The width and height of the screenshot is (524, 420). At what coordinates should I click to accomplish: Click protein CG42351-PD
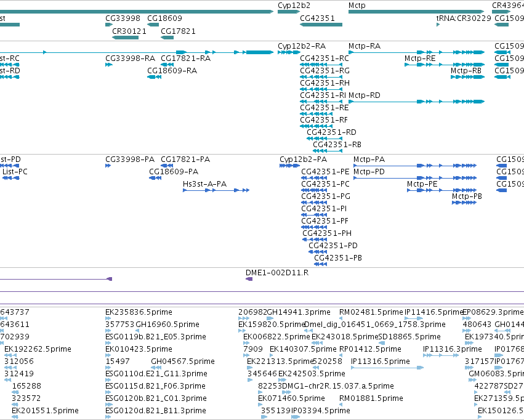[x=318, y=252]
